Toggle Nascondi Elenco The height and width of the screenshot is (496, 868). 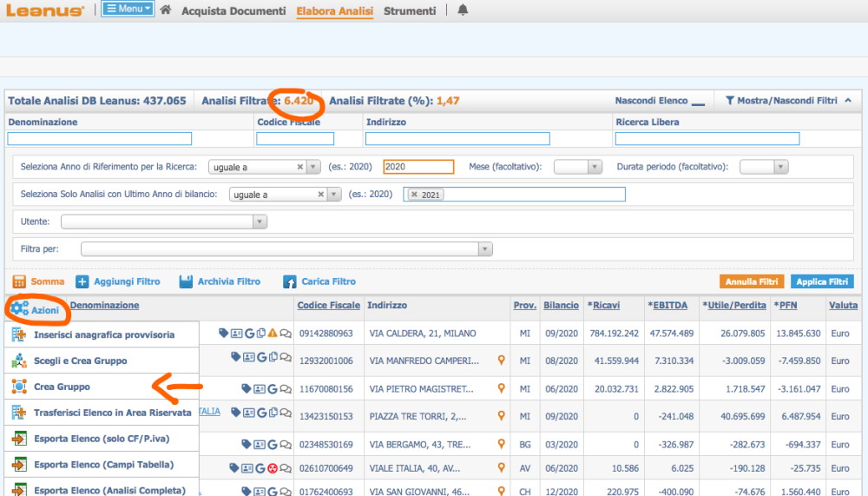point(660,101)
